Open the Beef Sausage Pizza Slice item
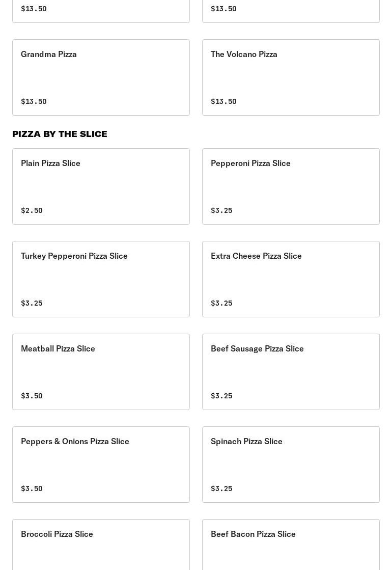 (x=291, y=371)
